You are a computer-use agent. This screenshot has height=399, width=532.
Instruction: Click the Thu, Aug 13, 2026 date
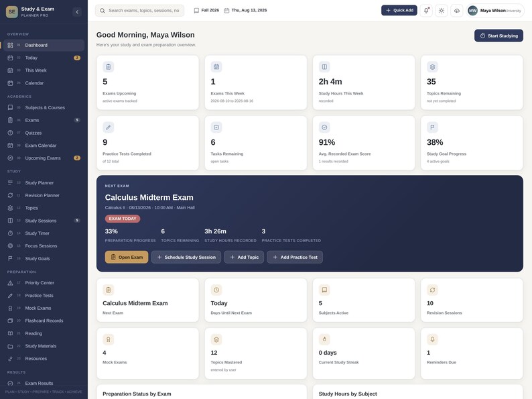(x=245, y=11)
